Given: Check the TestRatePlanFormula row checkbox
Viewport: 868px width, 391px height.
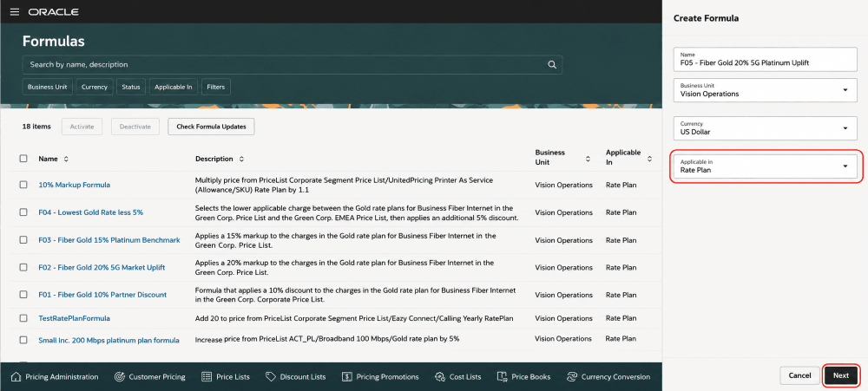Looking at the screenshot, I should tap(23, 318).
